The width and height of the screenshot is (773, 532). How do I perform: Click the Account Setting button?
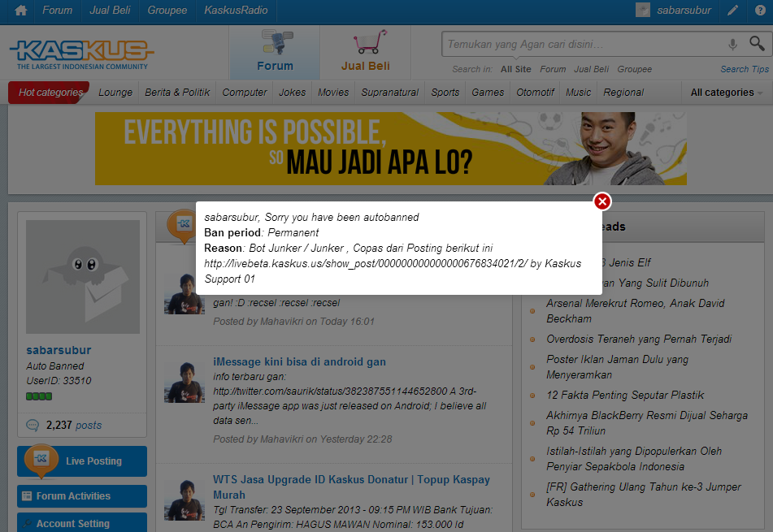point(82,522)
